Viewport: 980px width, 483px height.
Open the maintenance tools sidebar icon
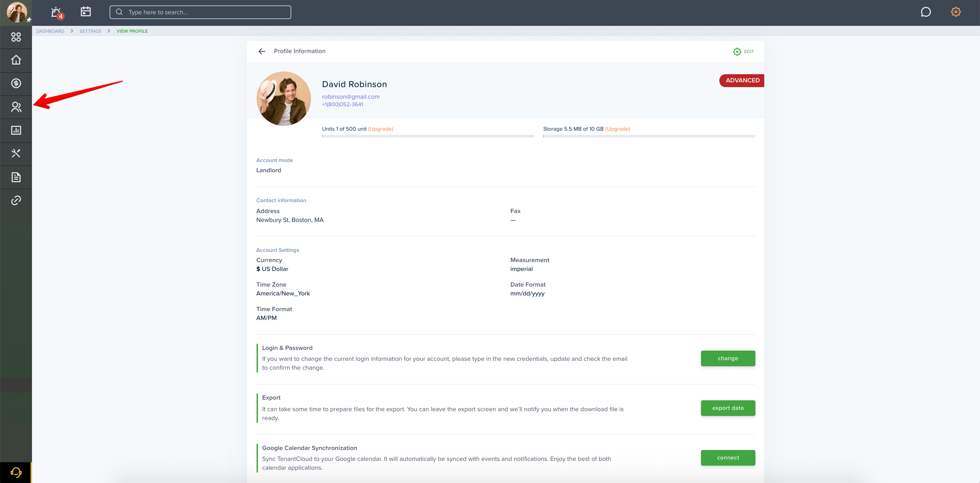click(16, 154)
